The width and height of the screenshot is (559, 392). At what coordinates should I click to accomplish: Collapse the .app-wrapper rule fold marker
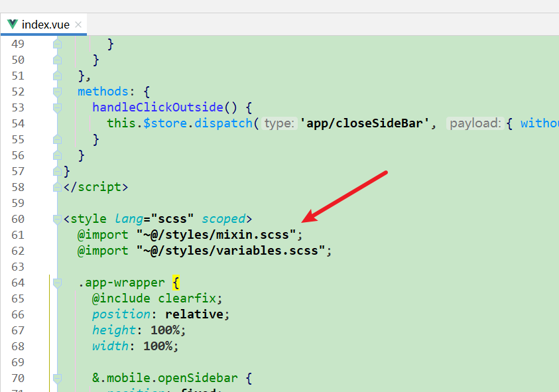coord(57,282)
